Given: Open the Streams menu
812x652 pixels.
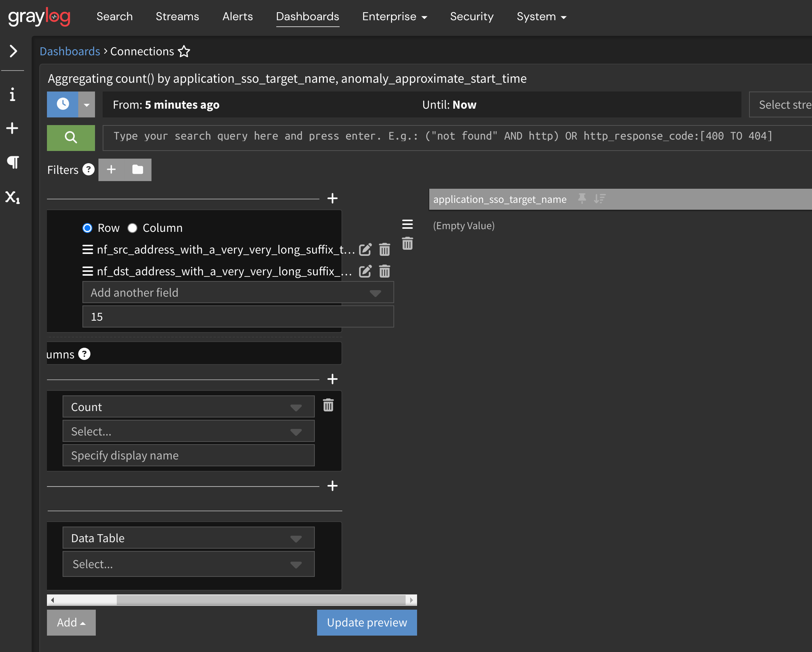Looking at the screenshot, I should coord(177,16).
